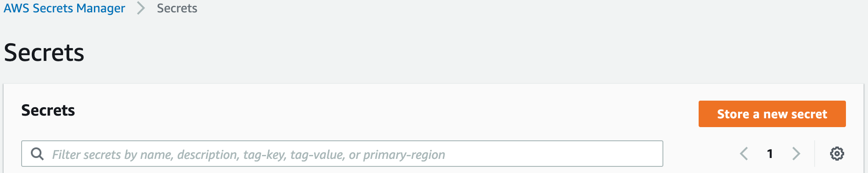This screenshot has height=173, width=868.
Task: Open secrets list settings cog
Action: tap(837, 154)
